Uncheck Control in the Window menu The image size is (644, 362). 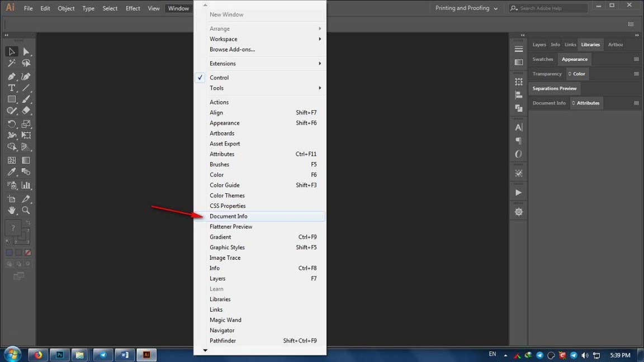click(x=219, y=77)
